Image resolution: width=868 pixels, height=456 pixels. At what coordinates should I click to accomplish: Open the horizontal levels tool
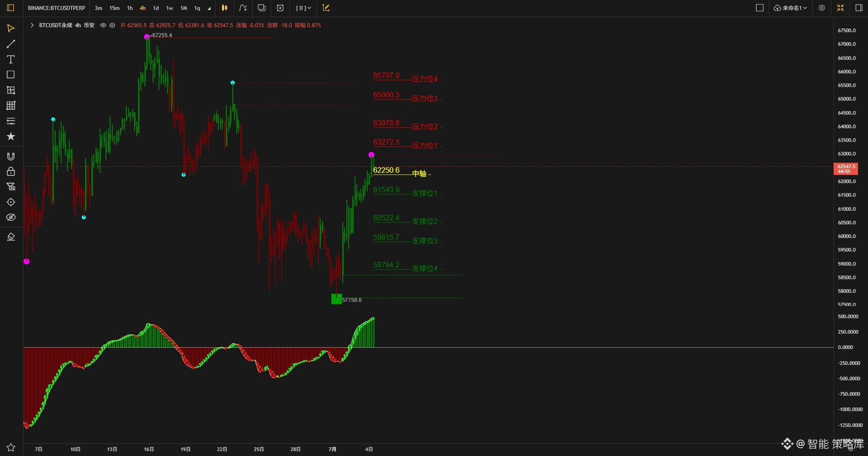coord(11,121)
